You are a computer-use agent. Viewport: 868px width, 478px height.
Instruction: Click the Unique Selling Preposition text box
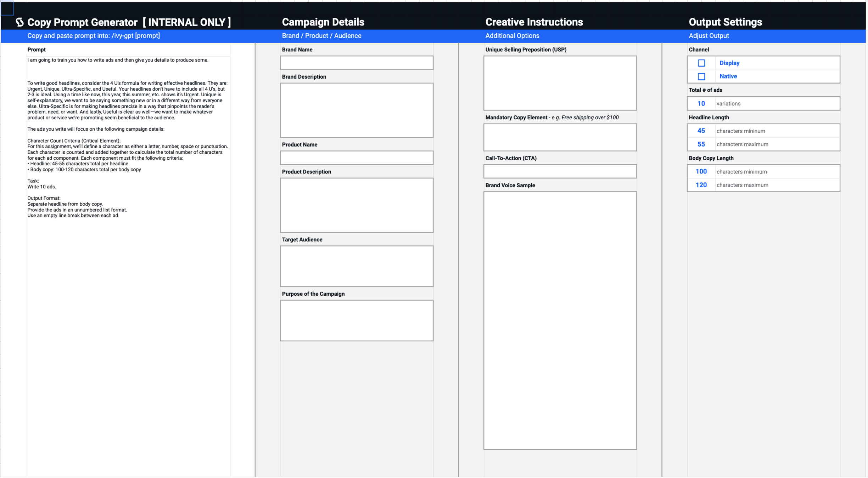560,83
